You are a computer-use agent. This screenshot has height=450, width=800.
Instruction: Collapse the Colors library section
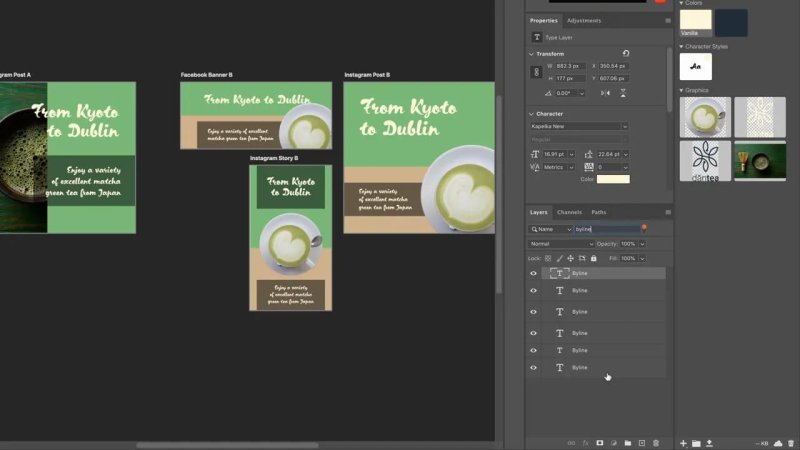pyautogui.click(x=681, y=3)
